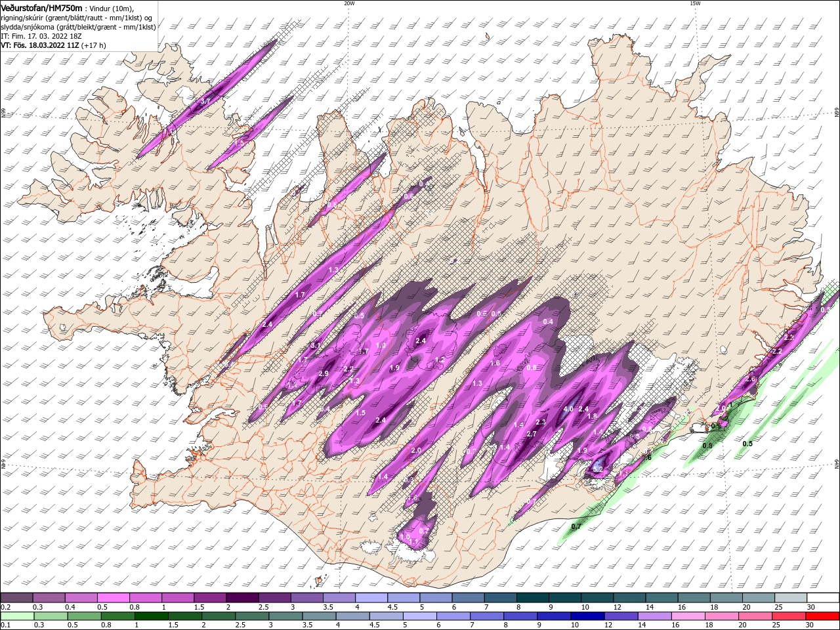Click the 'rigning/skúrir (grænt/blátt/rautt' legend description line
840x630 pixels.
pyautogui.click(x=77, y=18)
